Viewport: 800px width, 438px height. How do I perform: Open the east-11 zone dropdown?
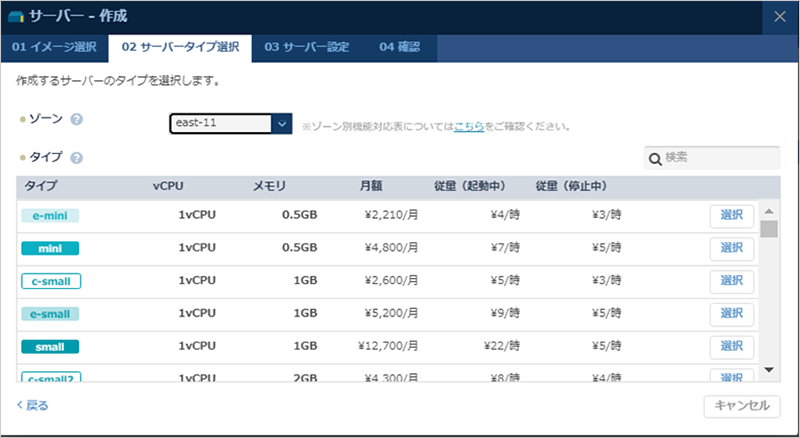[230, 124]
